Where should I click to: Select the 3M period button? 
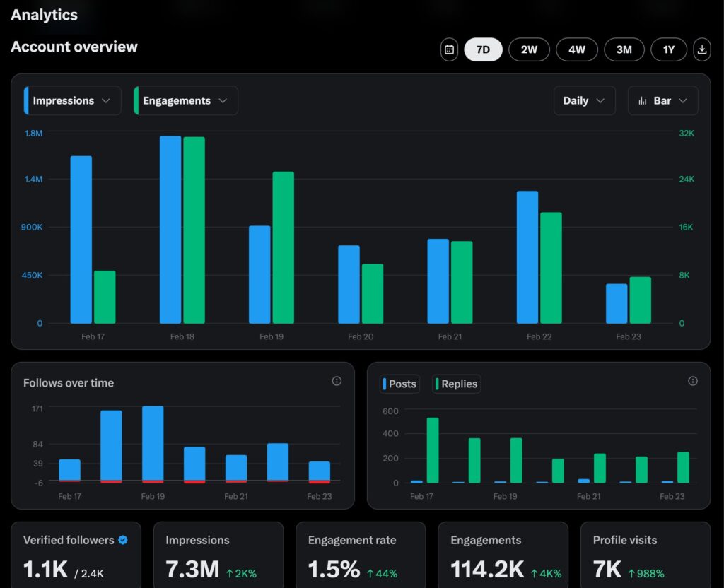point(624,49)
